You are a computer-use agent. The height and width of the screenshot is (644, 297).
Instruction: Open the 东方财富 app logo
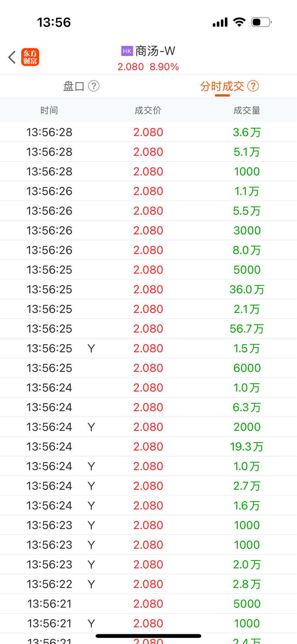[x=30, y=57]
